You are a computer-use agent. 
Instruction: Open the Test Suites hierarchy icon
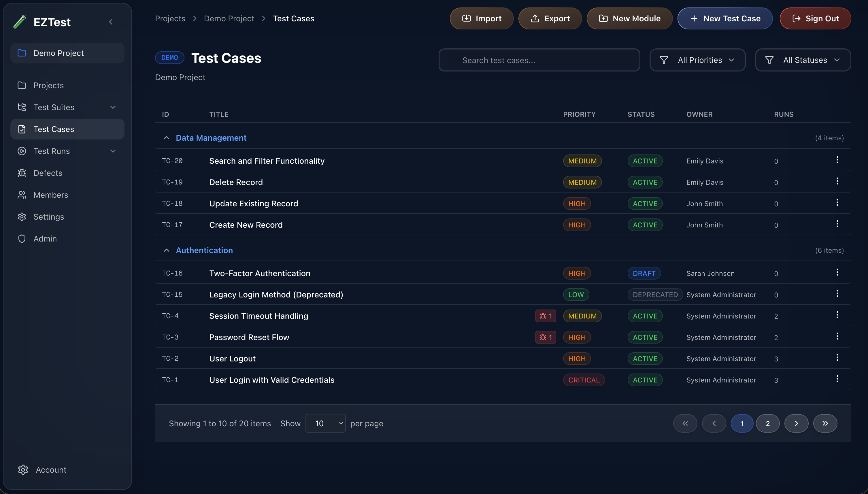[x=22, y=107]
